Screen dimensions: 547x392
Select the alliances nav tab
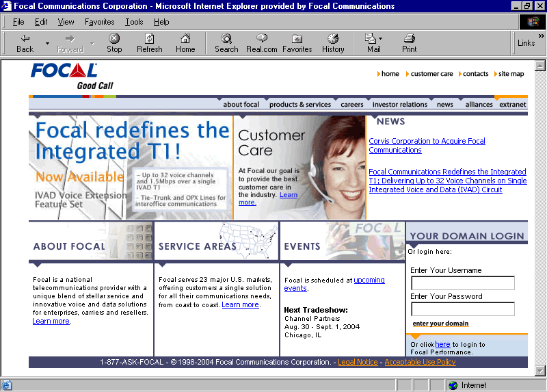click(479, 105)
